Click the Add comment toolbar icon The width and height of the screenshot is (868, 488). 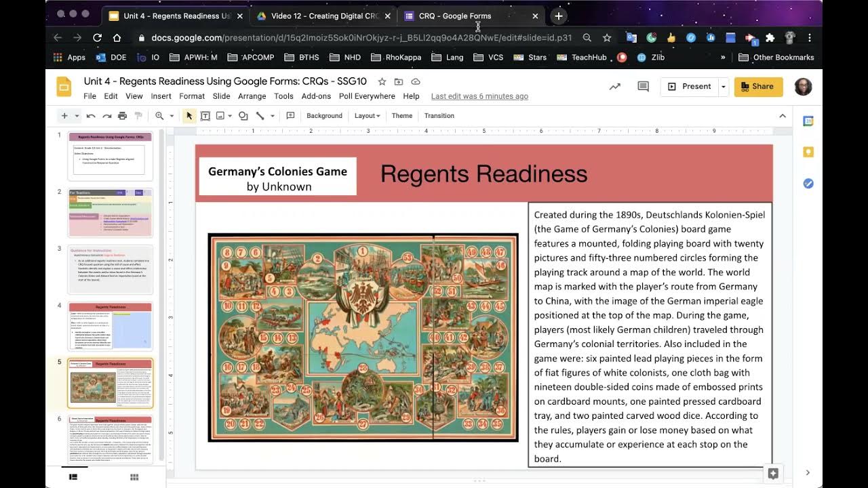[290, 116]
